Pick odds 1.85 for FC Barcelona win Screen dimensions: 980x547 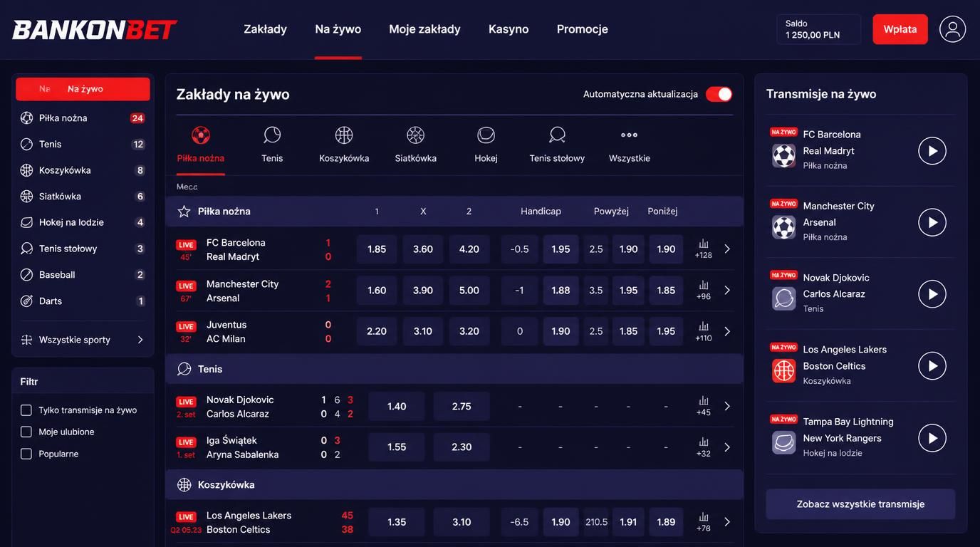[x=377, y=249]
